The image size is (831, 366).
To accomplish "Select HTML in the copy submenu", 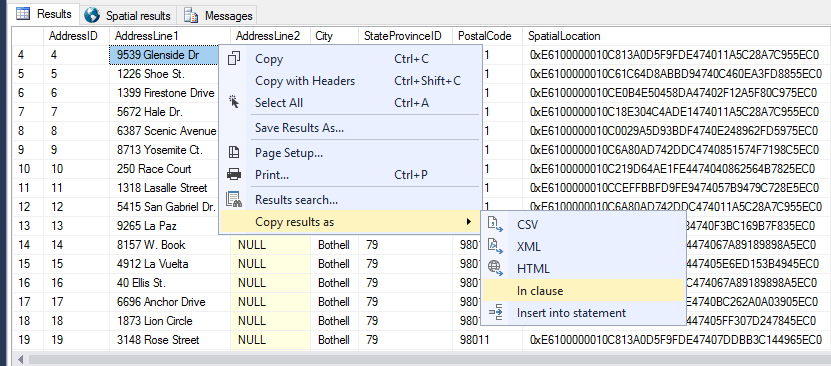I will point(583,269).
